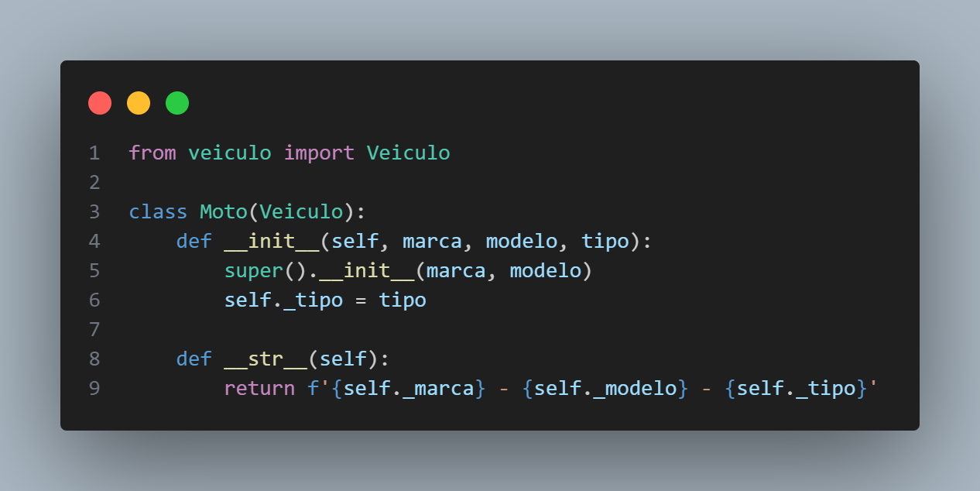Click the __str__ method name
This screenshot has width=980, height=491.
pyautogui.click(x=266, y=359)
